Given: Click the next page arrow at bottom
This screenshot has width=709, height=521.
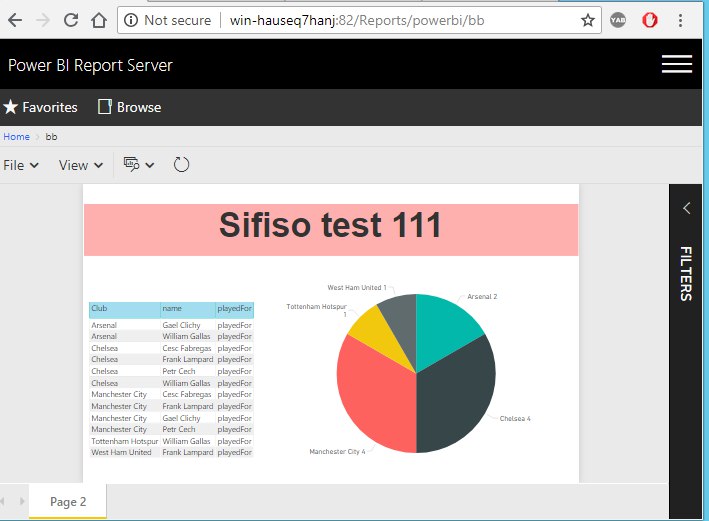Looking at the screenshot, I should (x=21, y=501).
